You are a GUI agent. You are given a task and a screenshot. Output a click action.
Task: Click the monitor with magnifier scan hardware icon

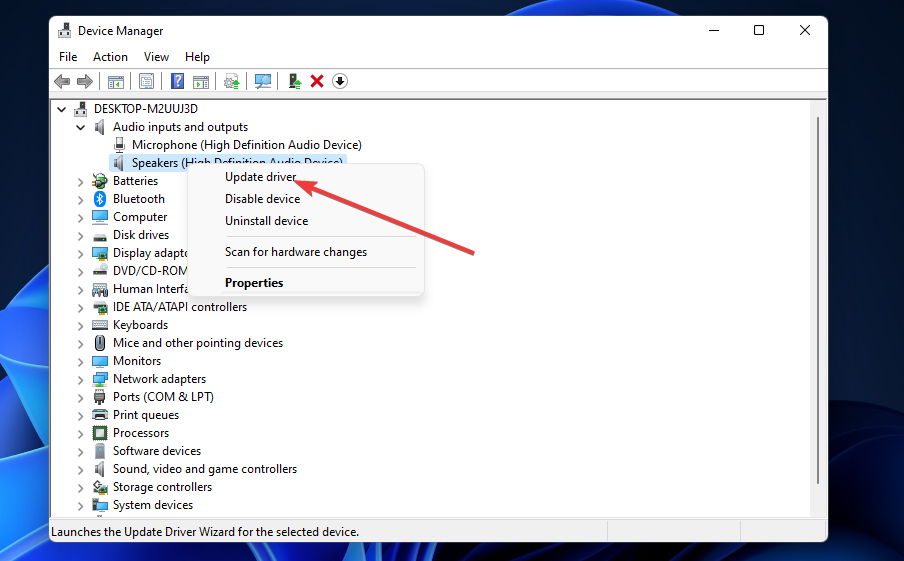click(x=263, y=81)
